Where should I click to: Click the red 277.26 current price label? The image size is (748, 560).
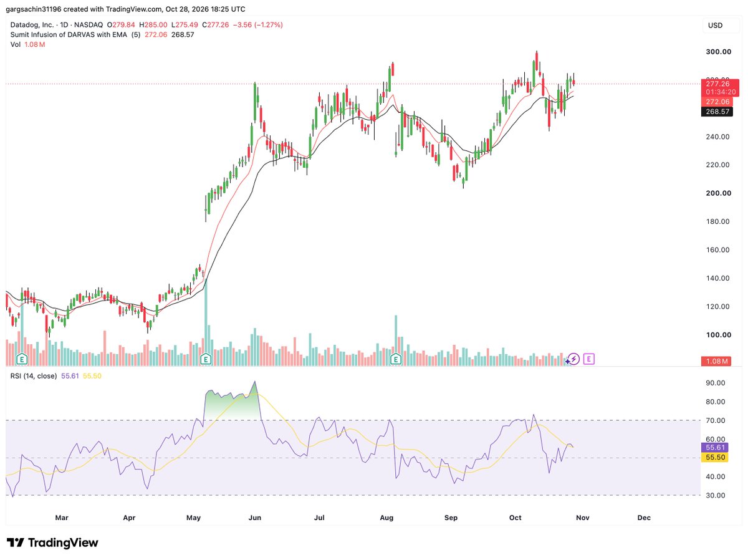[x=720, y=83]
